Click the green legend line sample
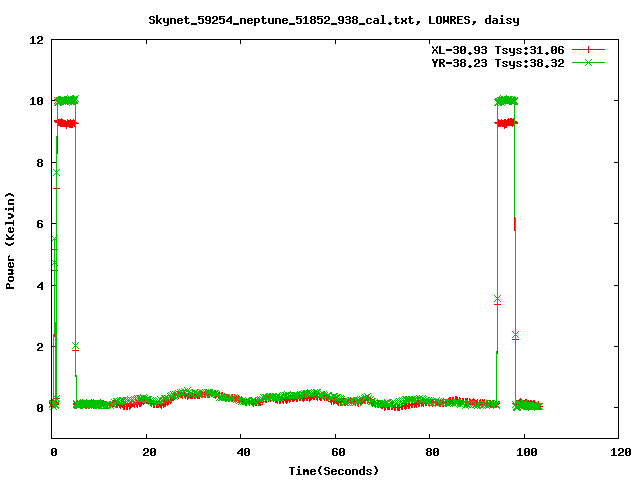 pyautogui.click(x=588, y=62)
